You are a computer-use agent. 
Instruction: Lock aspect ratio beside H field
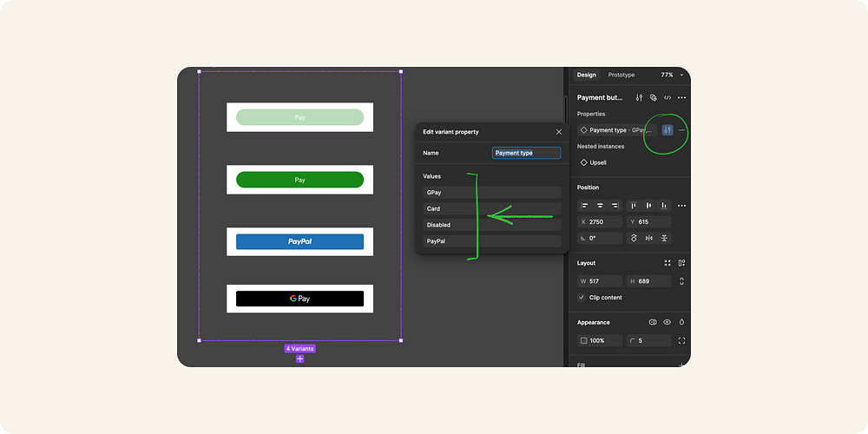[x=681, y=281]
